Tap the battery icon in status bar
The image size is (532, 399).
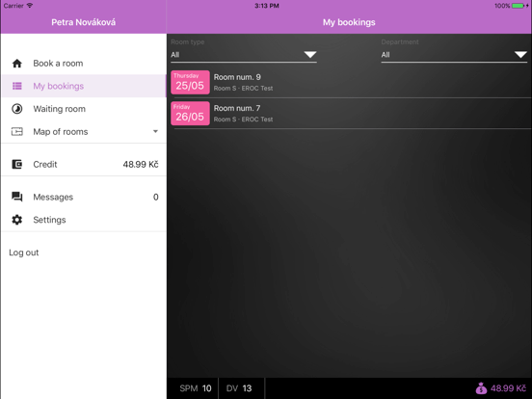[x=518, y=6]
